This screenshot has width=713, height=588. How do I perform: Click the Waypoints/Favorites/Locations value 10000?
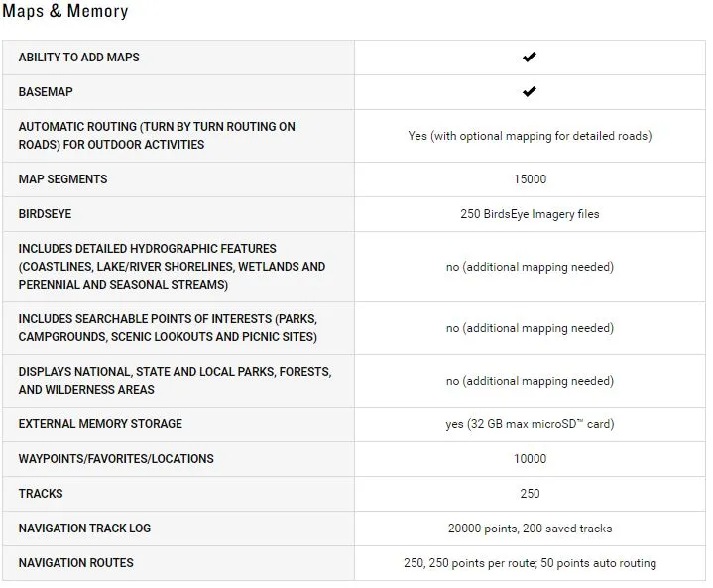(x=530, y=459)
